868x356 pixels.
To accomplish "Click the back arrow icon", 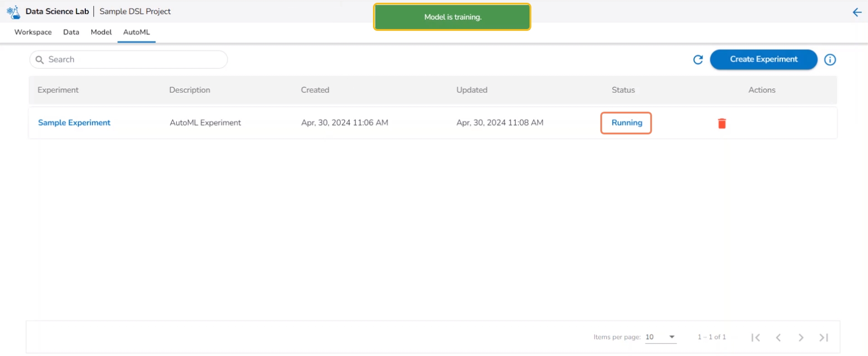I will click(x=857, y=12).
